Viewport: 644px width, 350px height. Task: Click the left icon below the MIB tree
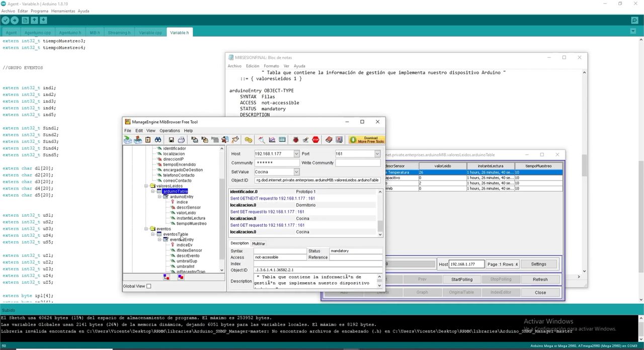(167, 277)
